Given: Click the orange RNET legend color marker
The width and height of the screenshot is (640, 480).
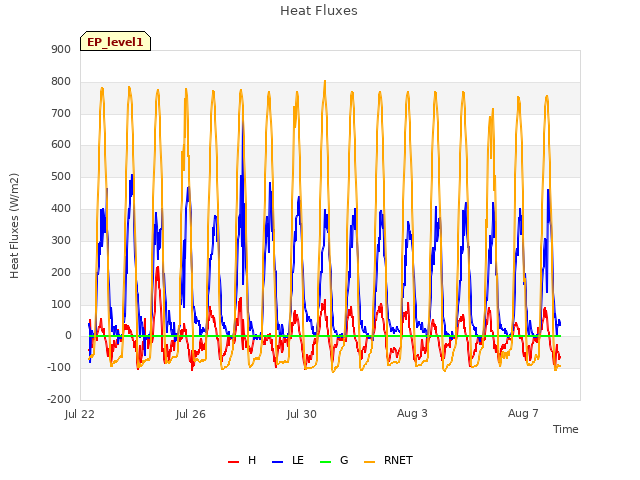Looking at the screenshot, I should [x=369, y=462].
